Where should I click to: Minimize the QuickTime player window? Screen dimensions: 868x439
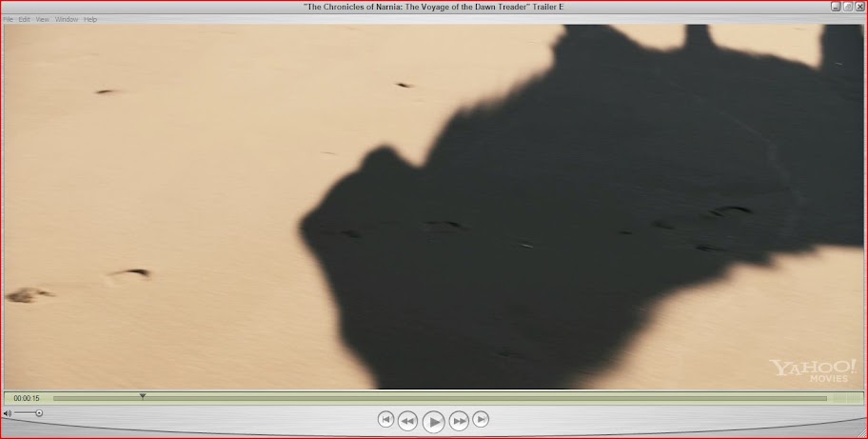click(x=836, y=7)
